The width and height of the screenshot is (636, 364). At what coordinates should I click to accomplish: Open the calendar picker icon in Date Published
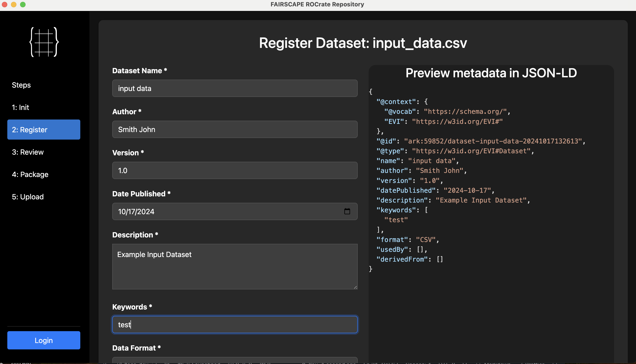347,211
